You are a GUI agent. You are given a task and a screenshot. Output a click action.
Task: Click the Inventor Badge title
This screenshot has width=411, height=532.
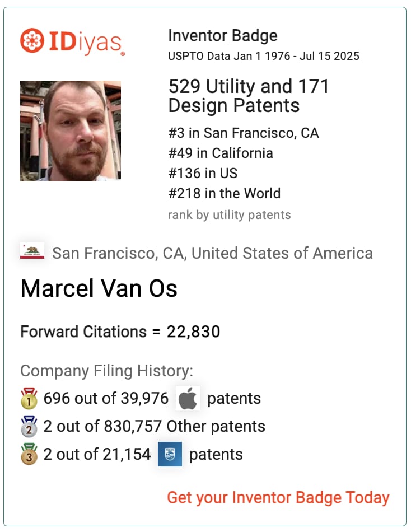pyautogui.click(x=223, y=36)
